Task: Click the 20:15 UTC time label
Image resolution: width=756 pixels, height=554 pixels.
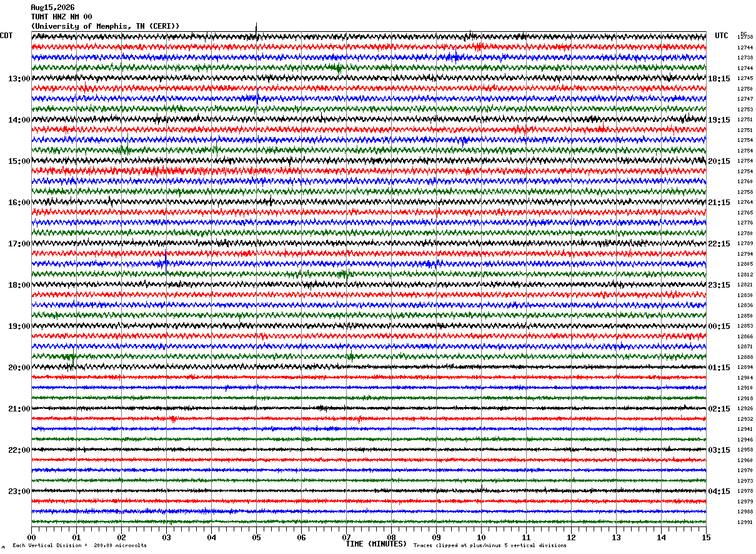Action: (719, 161)
